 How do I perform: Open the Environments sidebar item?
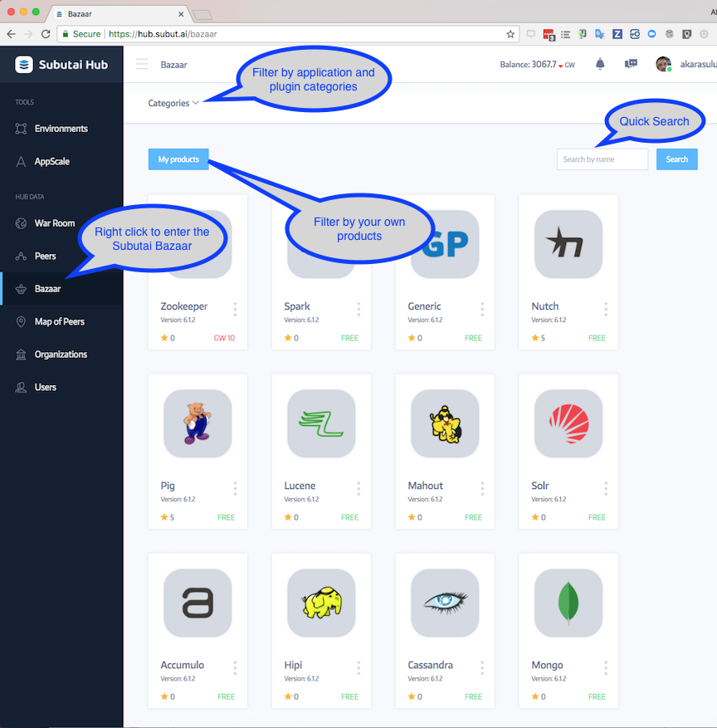click(x=61, y=129)
